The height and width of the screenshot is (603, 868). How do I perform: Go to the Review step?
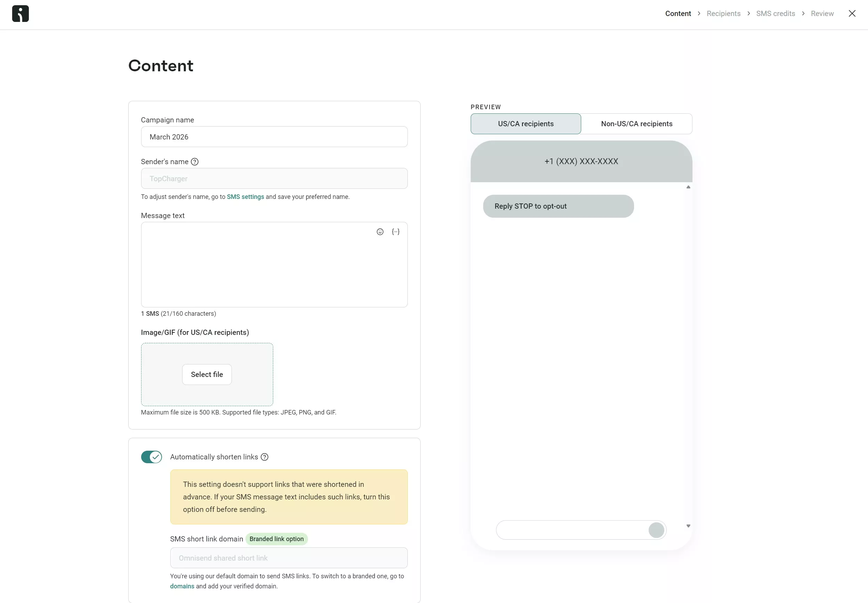(822, 14)
